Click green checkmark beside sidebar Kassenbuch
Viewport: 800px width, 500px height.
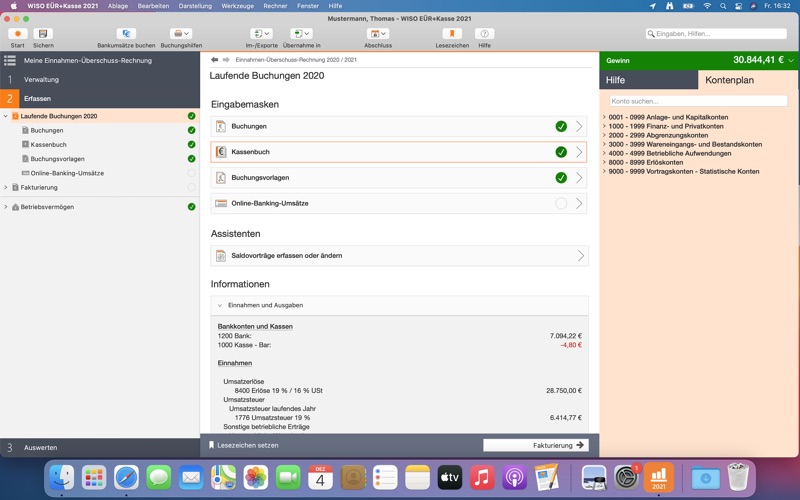coord(191,145)
